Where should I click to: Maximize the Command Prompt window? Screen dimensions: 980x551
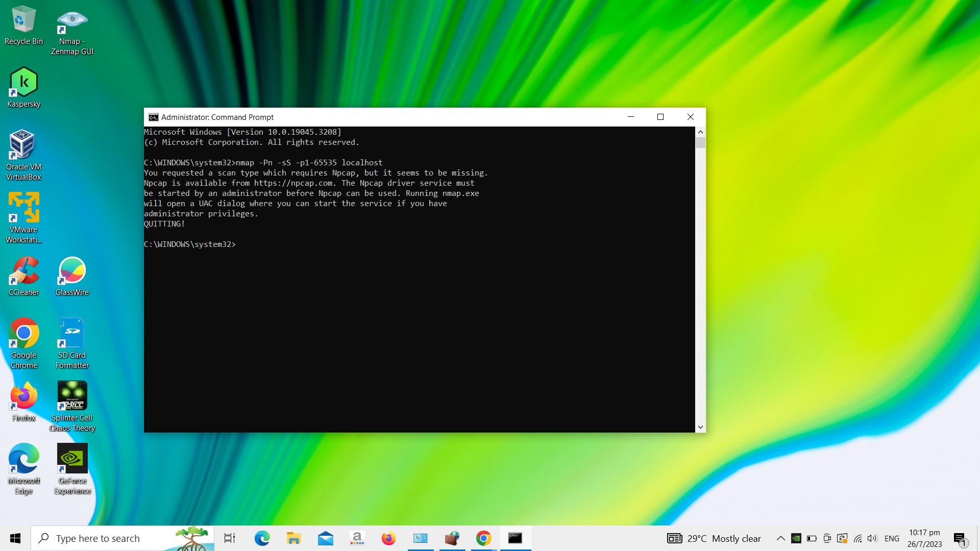coord(660,117)
